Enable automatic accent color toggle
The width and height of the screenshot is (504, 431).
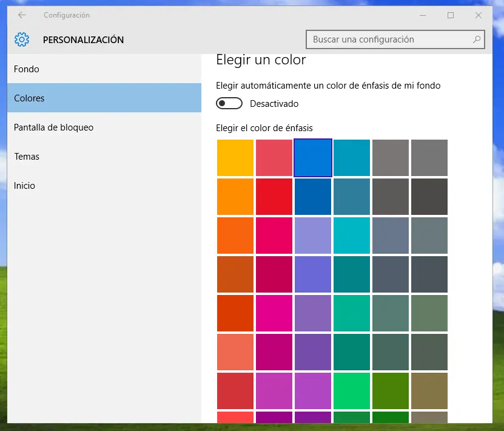(229, 104)
